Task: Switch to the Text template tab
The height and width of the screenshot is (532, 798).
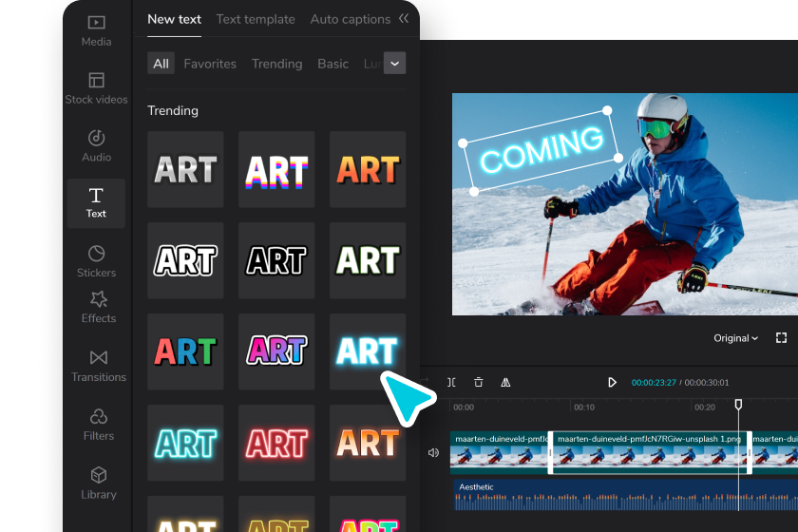Action: 256,19
